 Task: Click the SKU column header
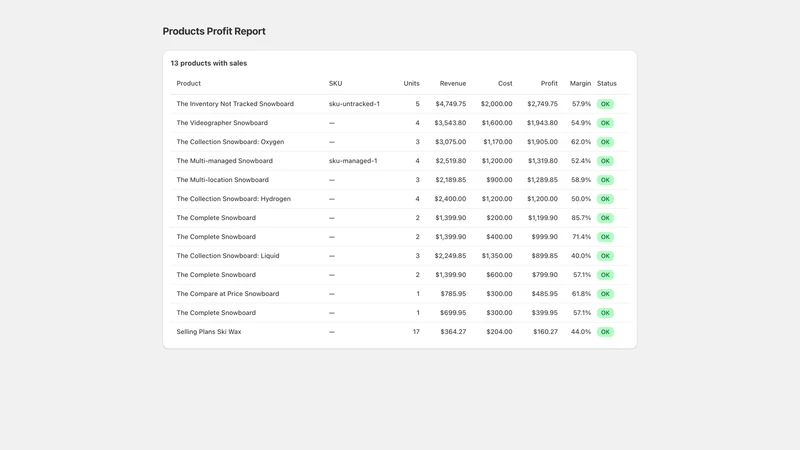(x=335, y=83)
